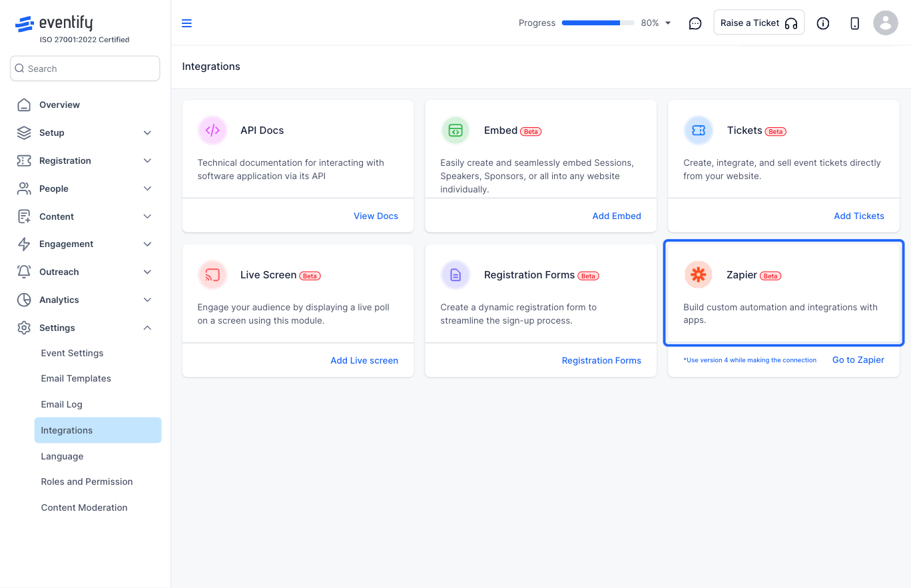Viewport: 911px width, 588px height.
Task: Click the Outreach bell icon
Action: (x=24, y=272)
